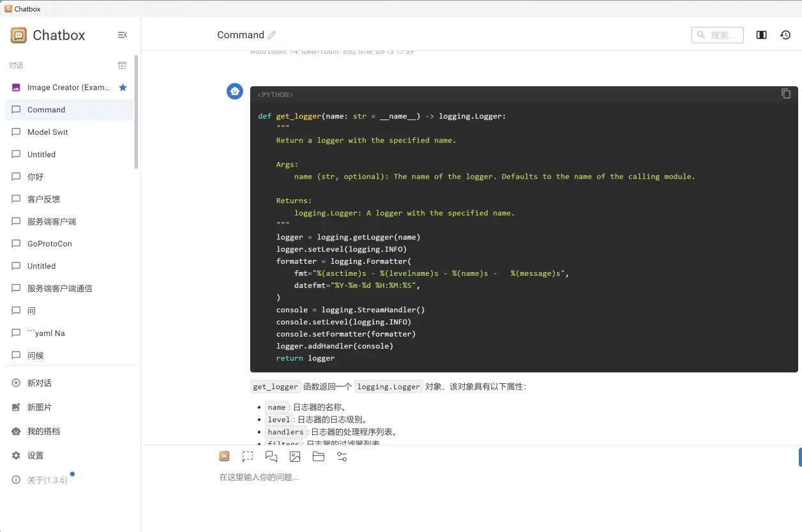Screen dimensions: 802x532
Task: Unstar the Image Creator conversation
Action: coord(123,87)
